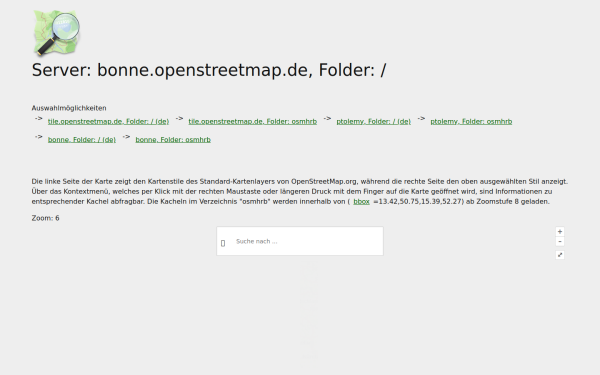The height and width of the screenshot is (375, 600).
Task: Click the OpenStreetMap magnifier logo
Action: point(57,33)
